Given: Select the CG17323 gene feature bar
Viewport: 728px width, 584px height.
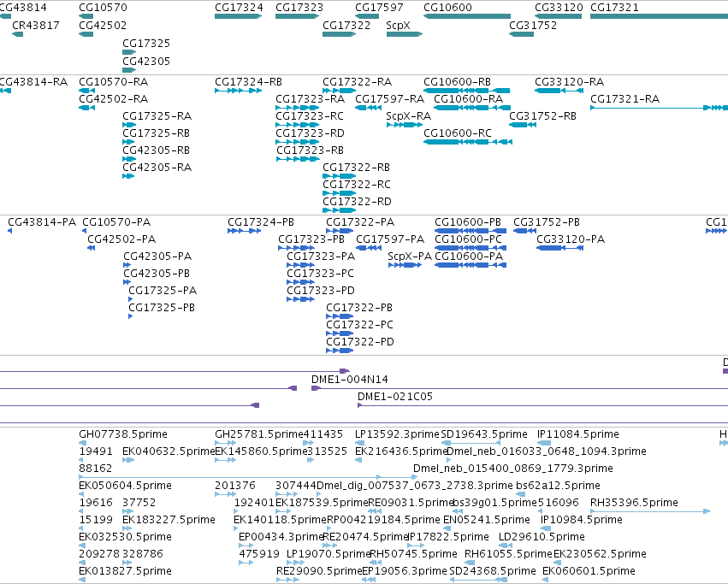Looking at the screenshot, I should click(x=297, y=16).
